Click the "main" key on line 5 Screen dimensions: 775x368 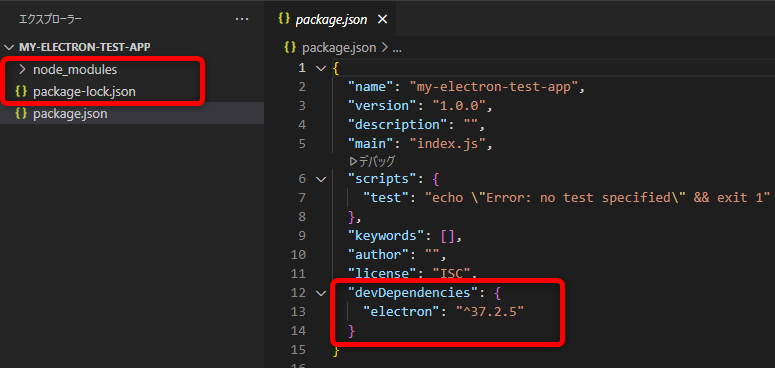[371, 144]
